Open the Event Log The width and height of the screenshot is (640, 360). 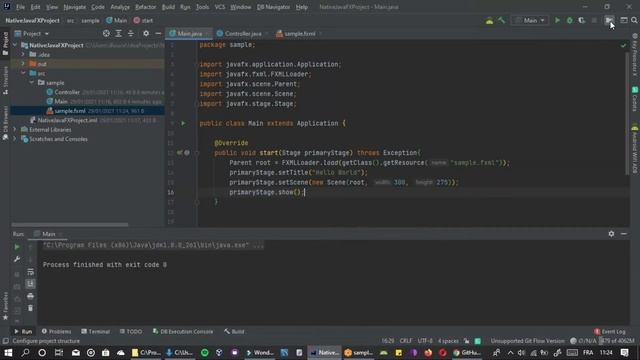pos(610,331)
